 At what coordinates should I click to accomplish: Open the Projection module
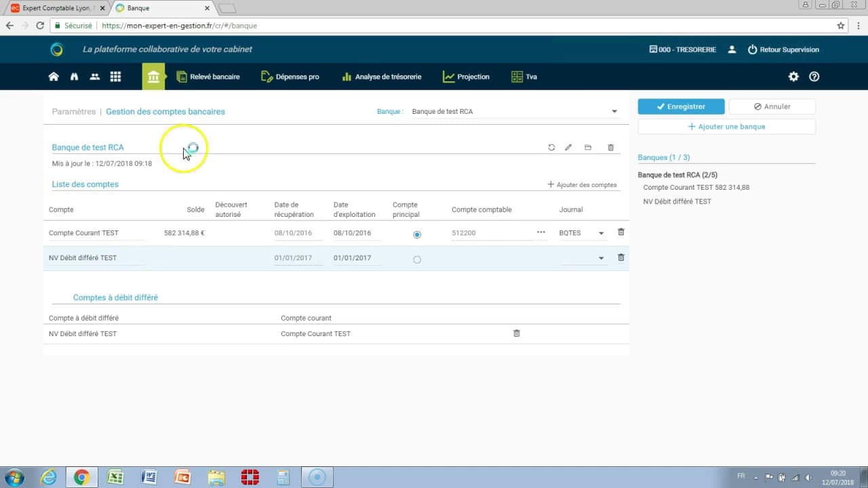tap(466, 77)
